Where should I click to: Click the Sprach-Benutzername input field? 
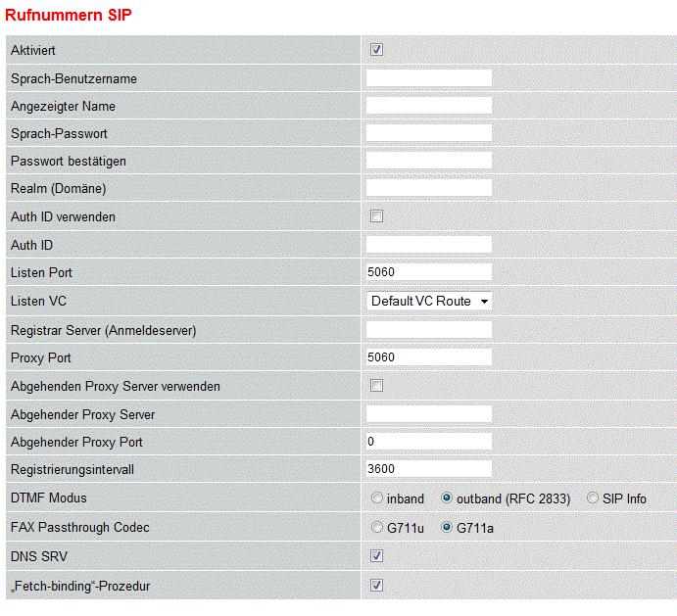[428, 78]
